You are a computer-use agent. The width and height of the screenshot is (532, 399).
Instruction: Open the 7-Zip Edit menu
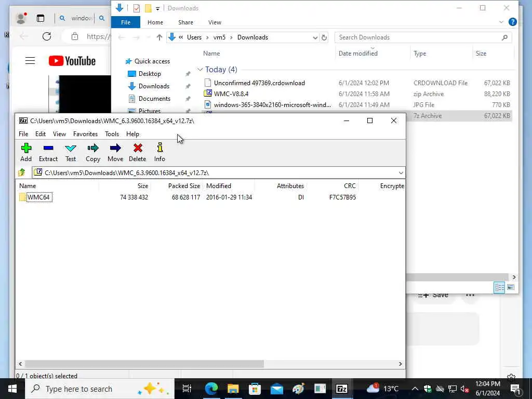coord(41,134)
